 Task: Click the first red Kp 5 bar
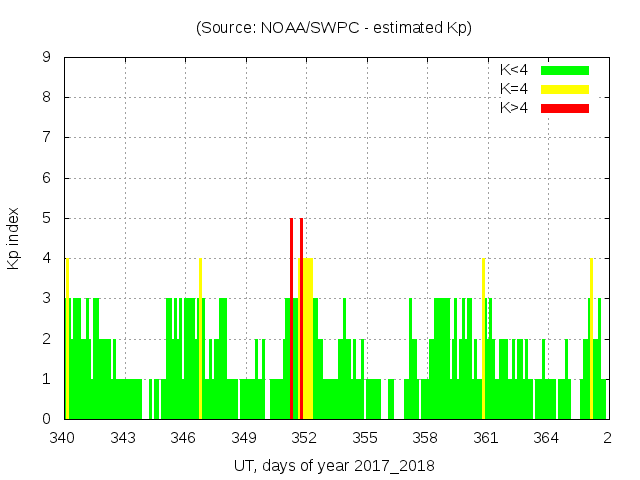tap(291, 318)
